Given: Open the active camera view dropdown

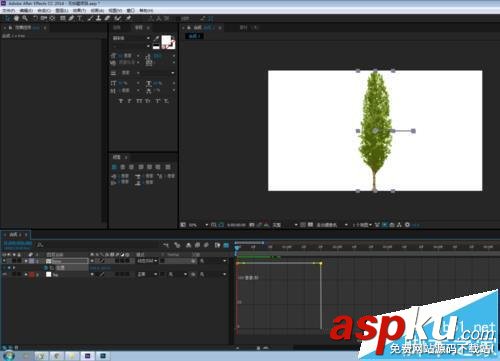Looking at the screenshot, I should 332,225.
